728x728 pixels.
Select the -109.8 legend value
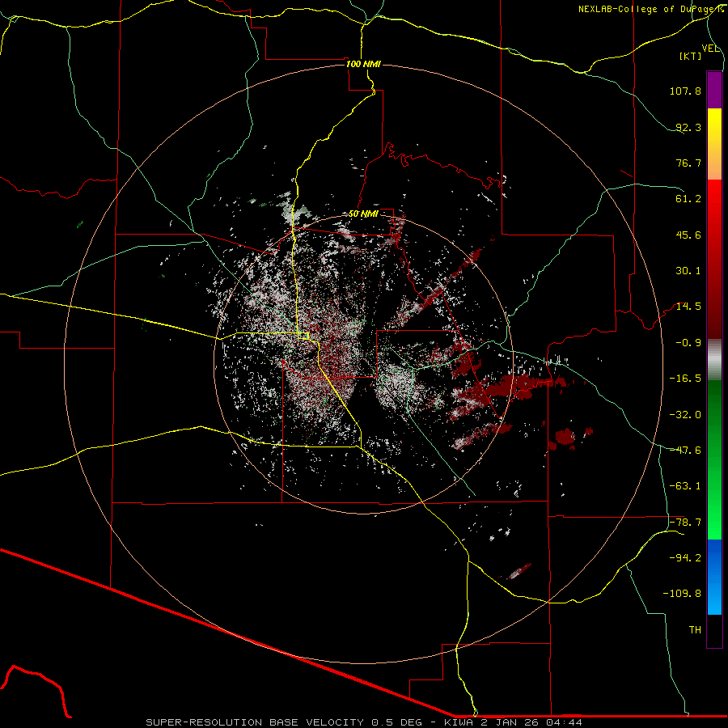click(682, 594)
